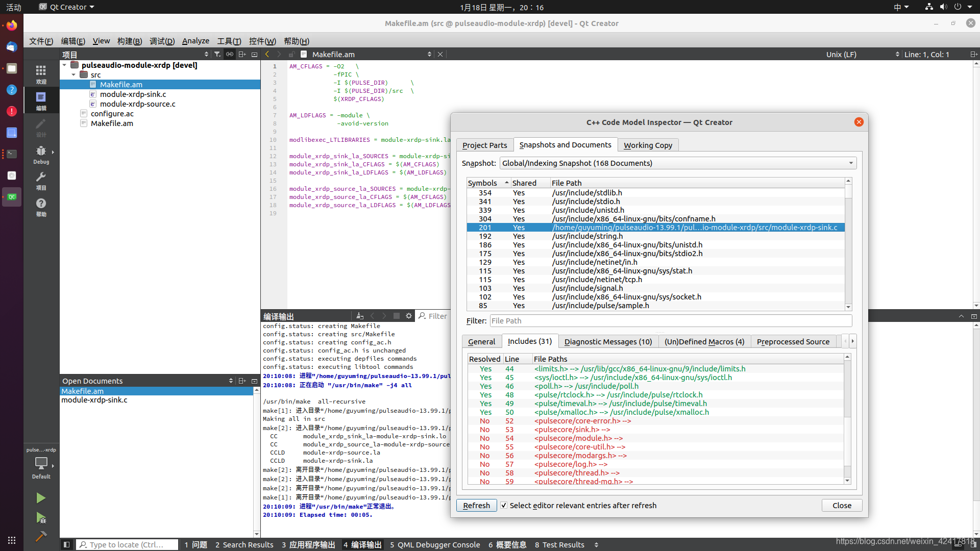This screenshot has height=551, width=980.
Task: Open Help mode question mark icon
Action: click(41, 207)
